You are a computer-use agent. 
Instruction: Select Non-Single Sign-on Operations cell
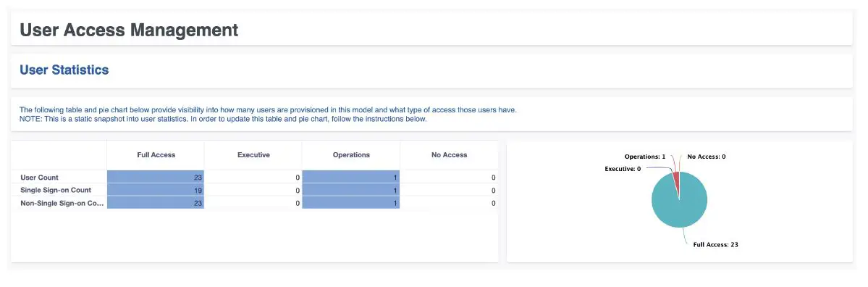point(351,204)
